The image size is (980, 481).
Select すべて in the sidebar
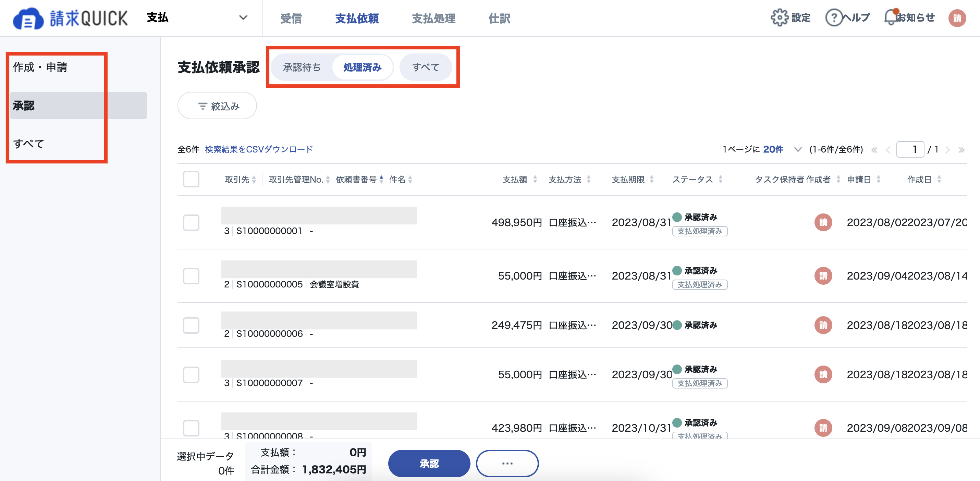point(29,144)
